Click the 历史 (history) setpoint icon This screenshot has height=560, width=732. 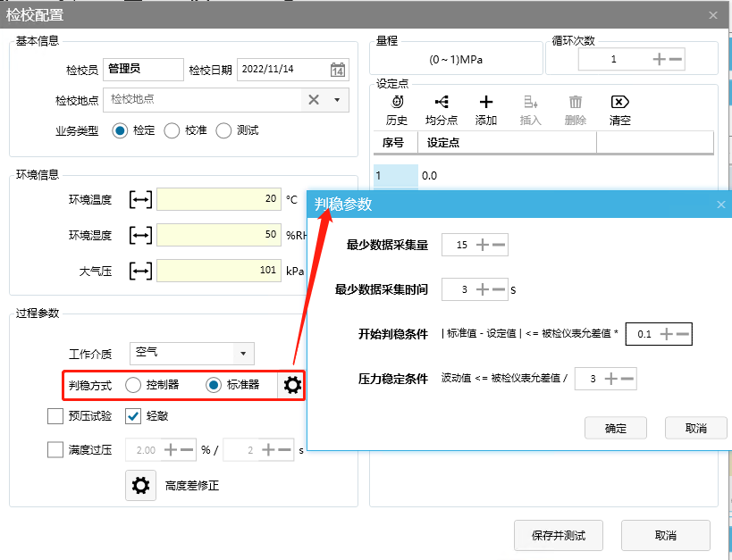(397, 103)
